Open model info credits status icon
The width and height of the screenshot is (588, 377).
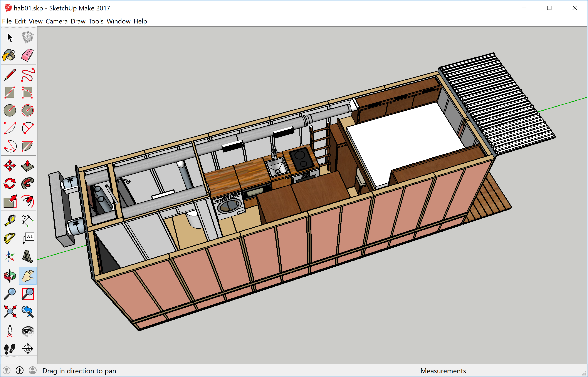click(x=20, y=370)
